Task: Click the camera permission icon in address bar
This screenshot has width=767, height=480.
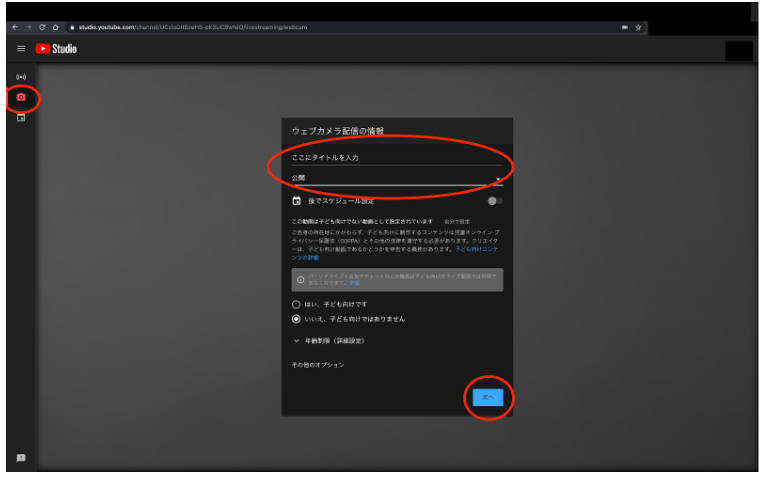Action: pos(624,27)
